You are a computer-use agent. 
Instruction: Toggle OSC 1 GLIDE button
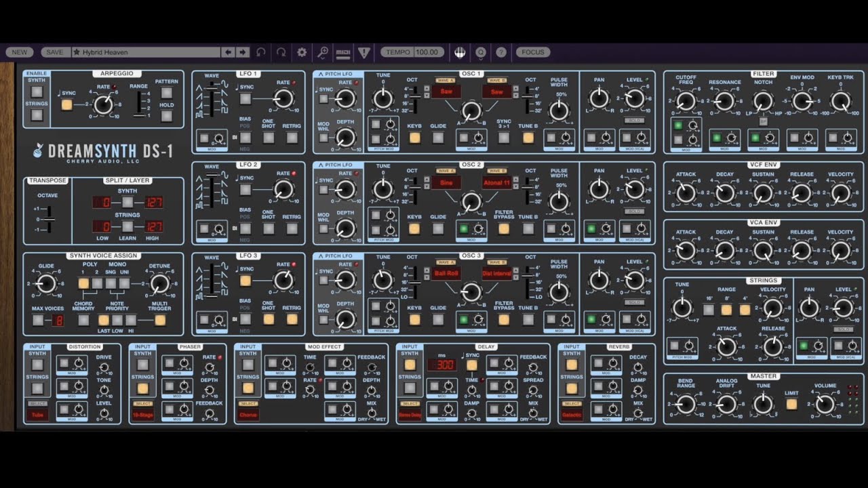pos(438,138)
